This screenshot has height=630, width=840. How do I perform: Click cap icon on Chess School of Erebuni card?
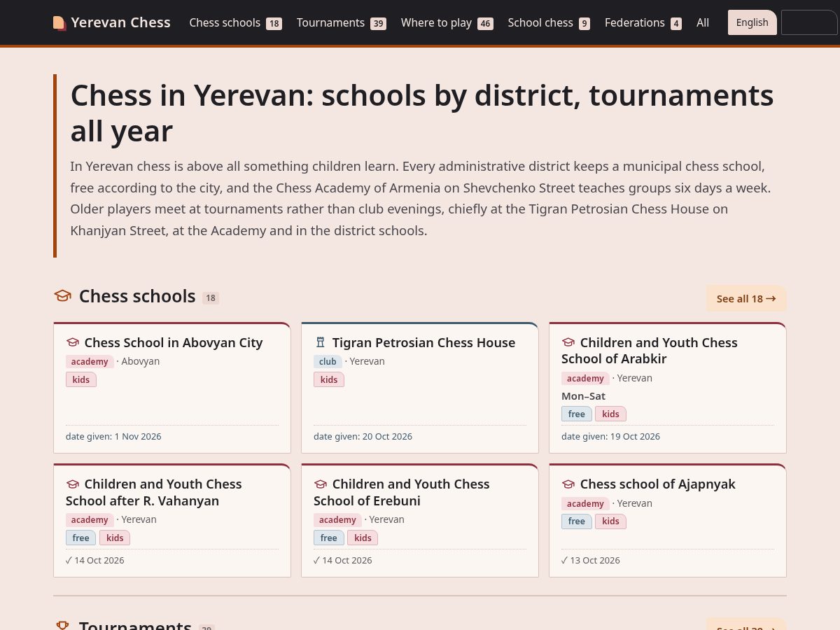click(321, 484)
